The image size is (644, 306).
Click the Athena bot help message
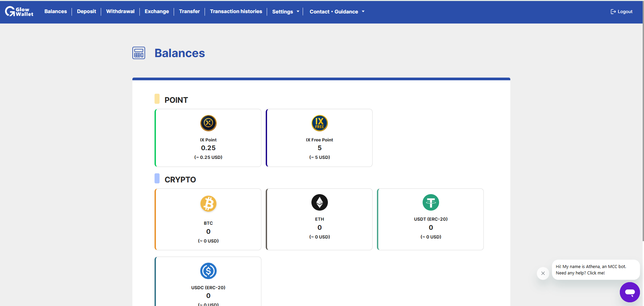pos(596,270)
